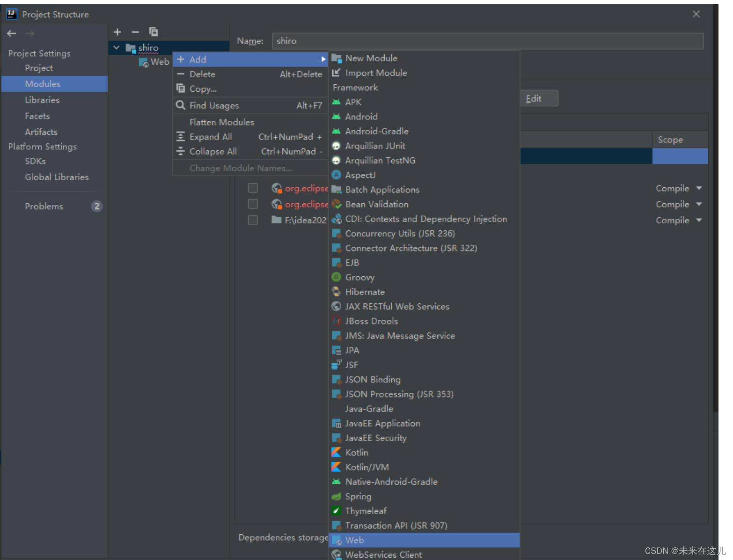Click the Edit button
733x560 pixels.
(x=539, y=98)
